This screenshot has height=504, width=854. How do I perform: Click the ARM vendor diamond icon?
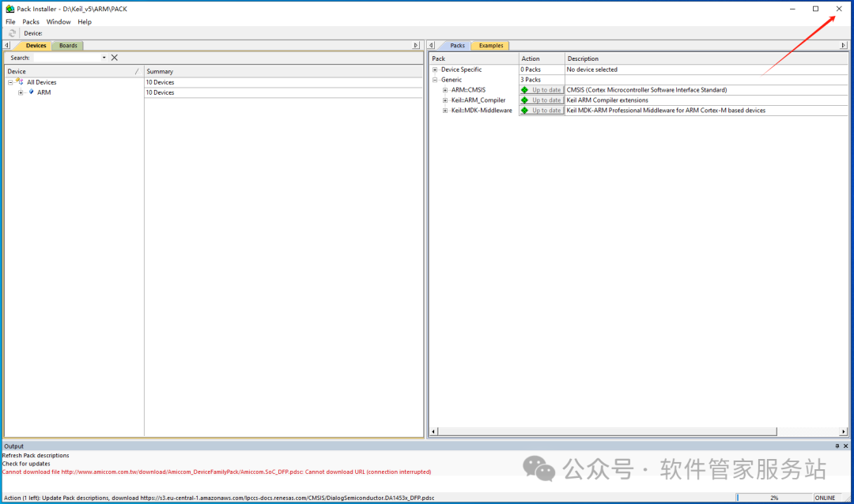pyautogui.click(x=31, y=92)
